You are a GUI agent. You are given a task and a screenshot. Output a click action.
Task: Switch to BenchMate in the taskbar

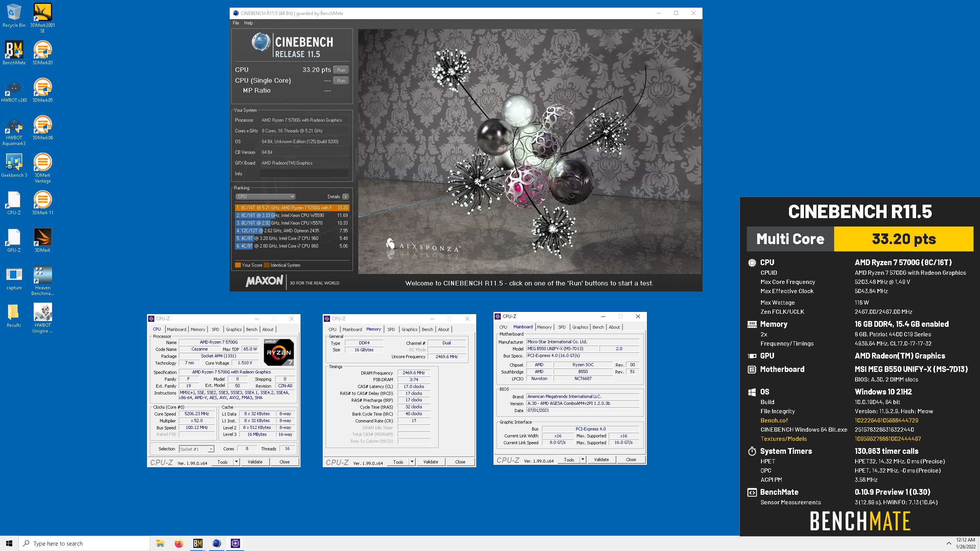[198, 543]
